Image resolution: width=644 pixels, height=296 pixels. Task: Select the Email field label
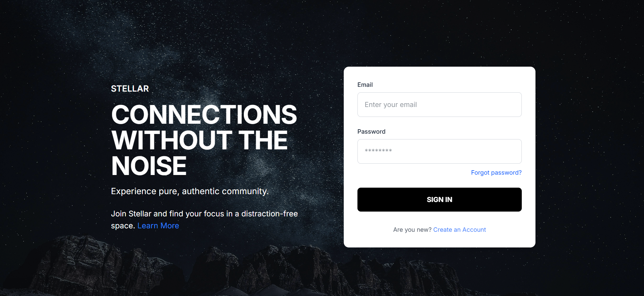pos(365,84)
